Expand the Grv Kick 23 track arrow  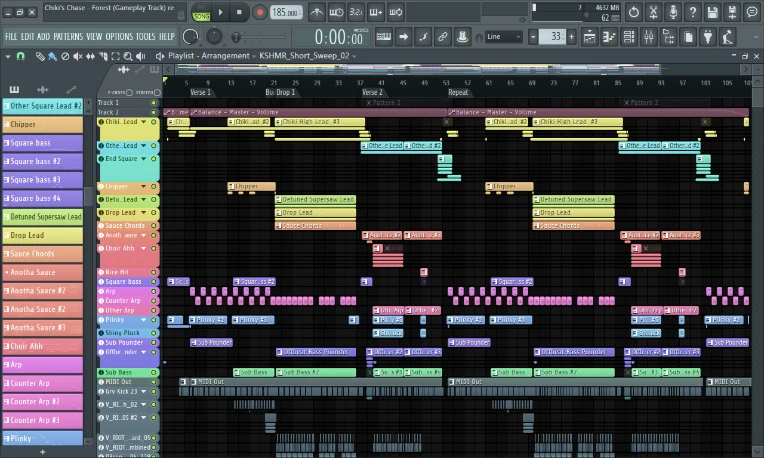[144, 392]
